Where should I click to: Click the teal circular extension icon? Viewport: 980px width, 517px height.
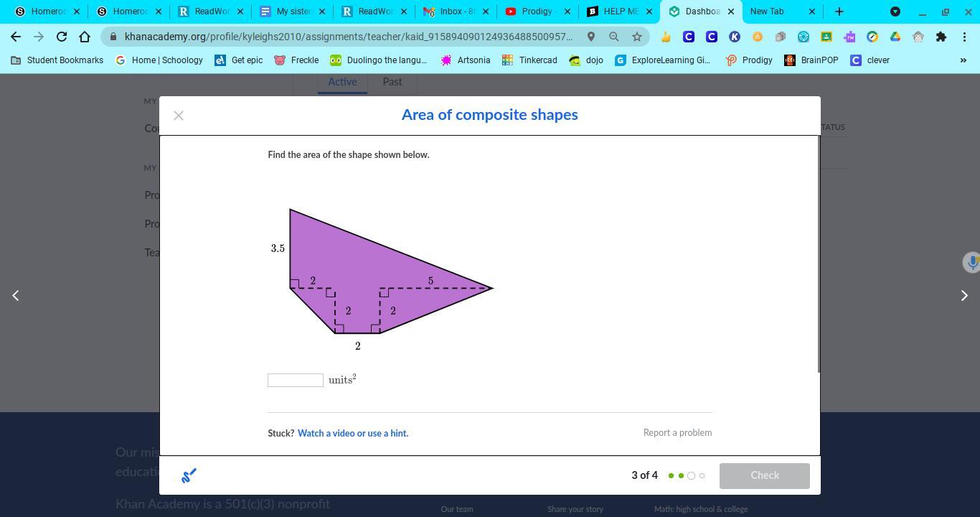804,37
